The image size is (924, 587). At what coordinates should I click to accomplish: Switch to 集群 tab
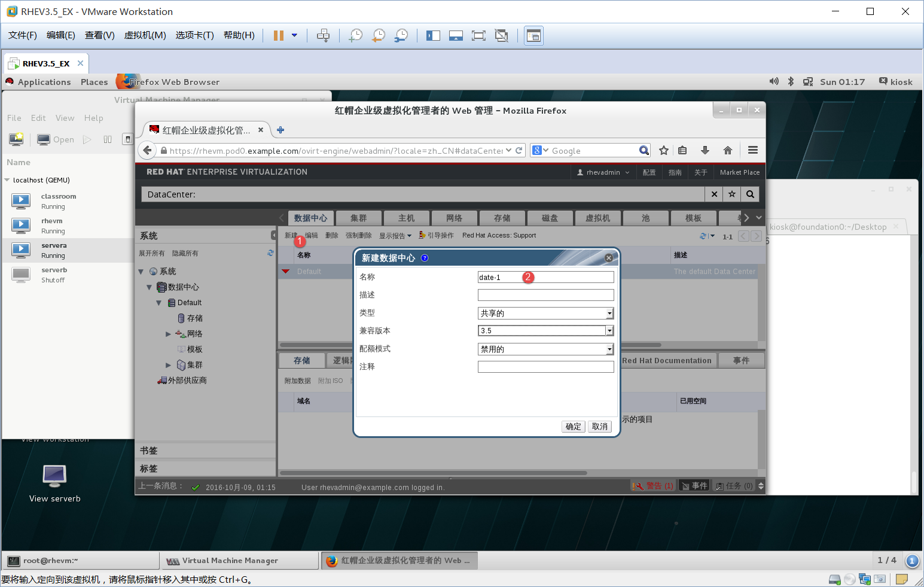point(358,218)
